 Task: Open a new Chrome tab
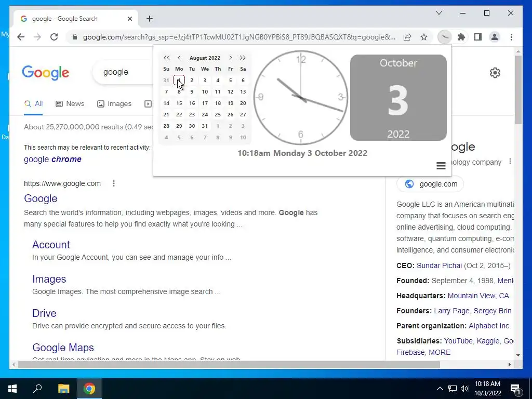150,19
